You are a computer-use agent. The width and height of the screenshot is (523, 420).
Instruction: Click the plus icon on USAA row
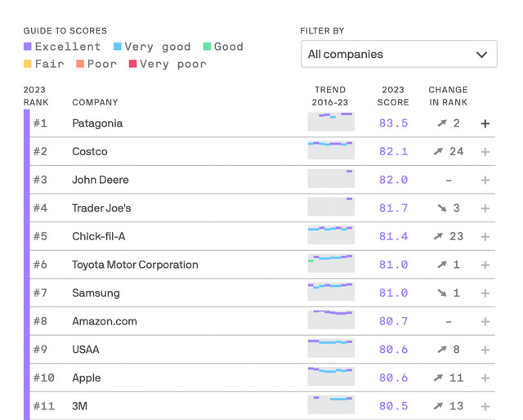(485, 350)
